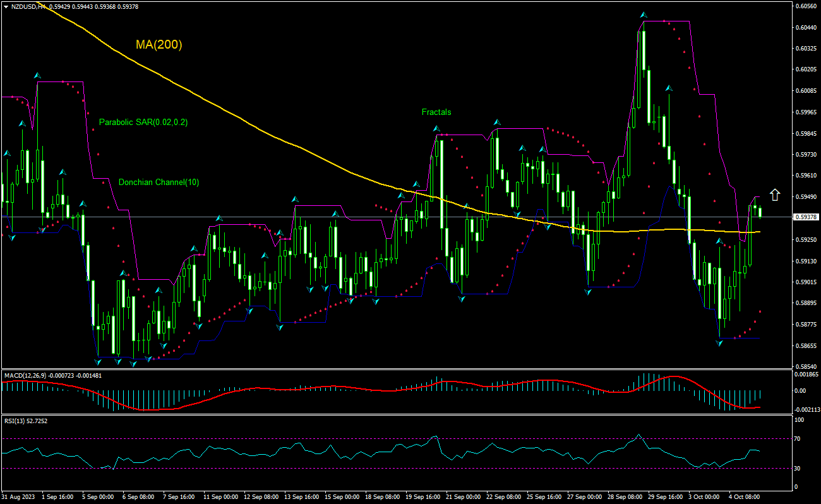The height and width of the screenshot is (504, 821).
Task: Click the 0.60560 price on the scale
Action: [x=806, y=6]
